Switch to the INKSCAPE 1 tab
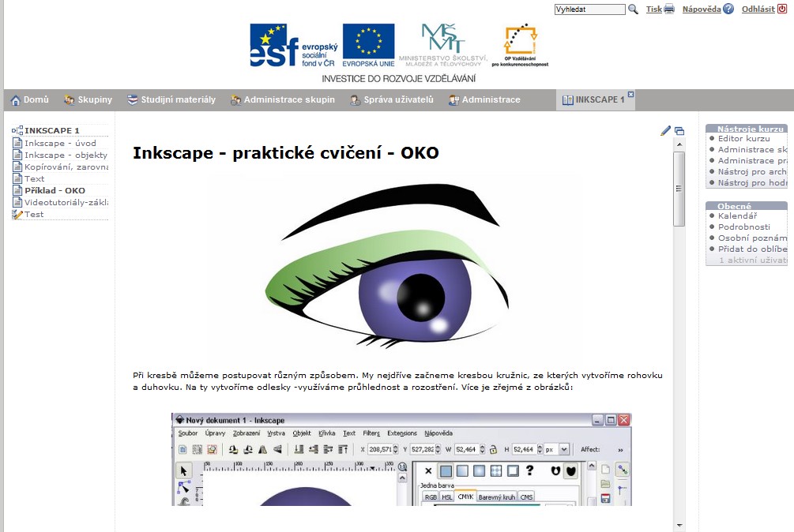794x532 pixels. pyautogui.click(x=593, y=99)
